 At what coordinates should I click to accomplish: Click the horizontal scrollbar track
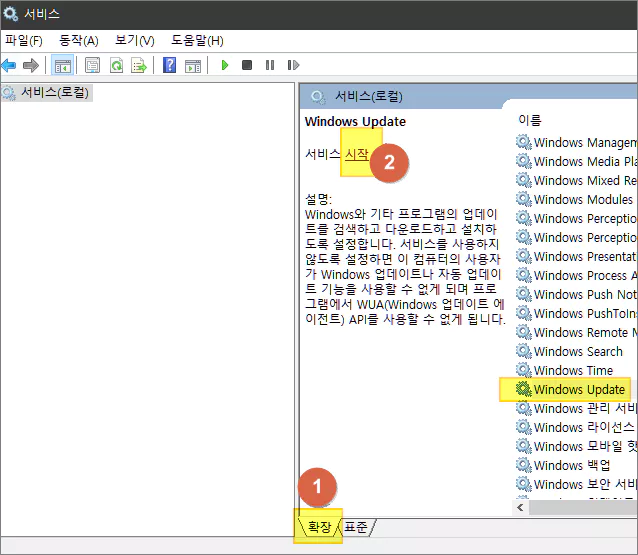(583, 507)
